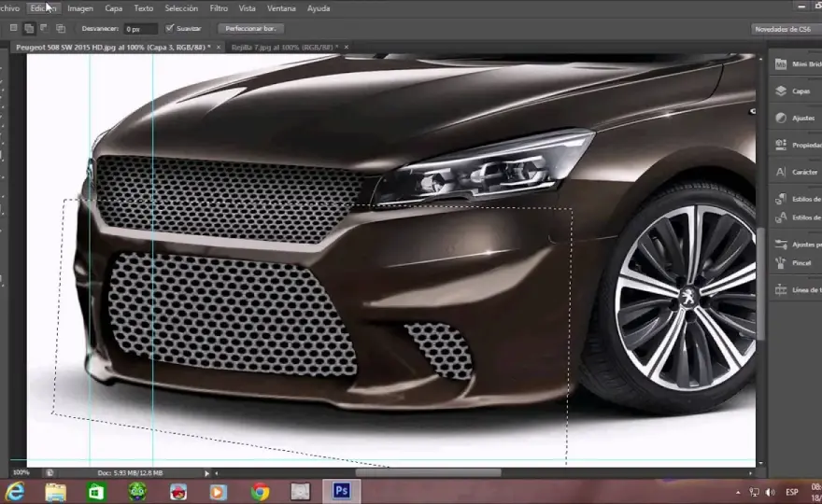The image size is (822, 504).
Task: Open the Edición menu
Action: coord(43,8)
